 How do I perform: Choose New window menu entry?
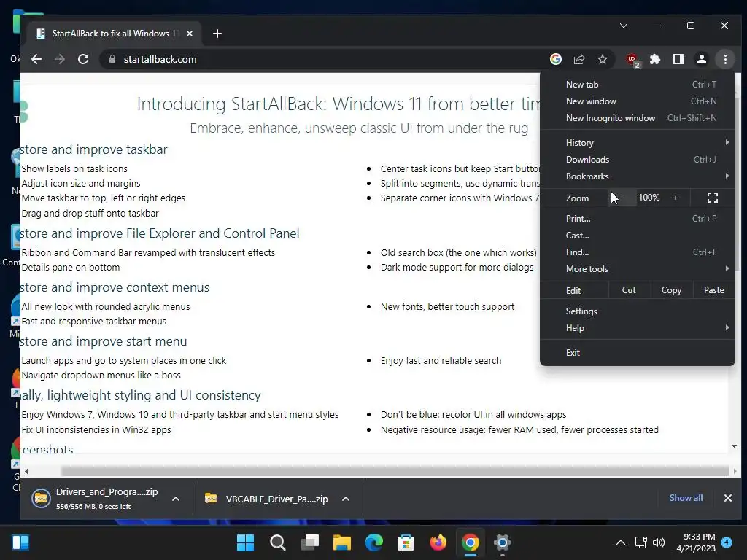638,101
